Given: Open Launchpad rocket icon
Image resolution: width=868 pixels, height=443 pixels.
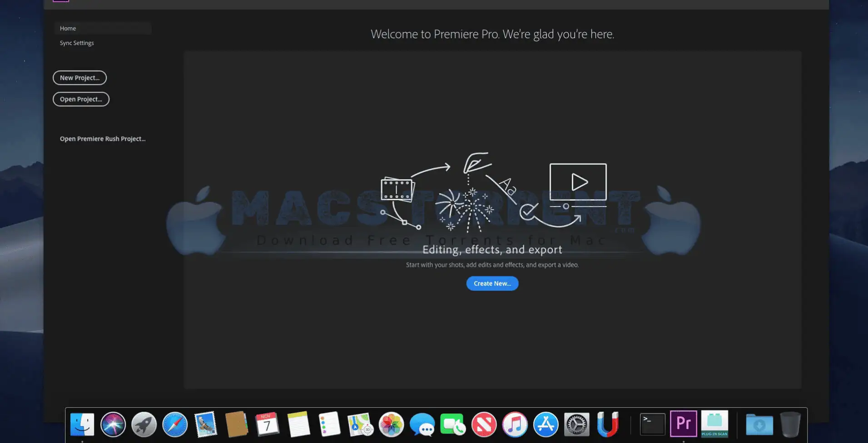Looking at the screenshot, I should (144, 424).
